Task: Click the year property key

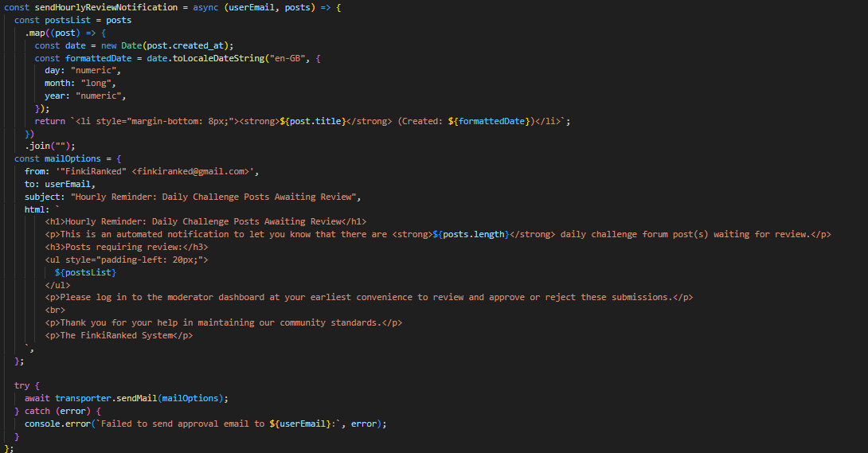Action: [x=55, y=96]
